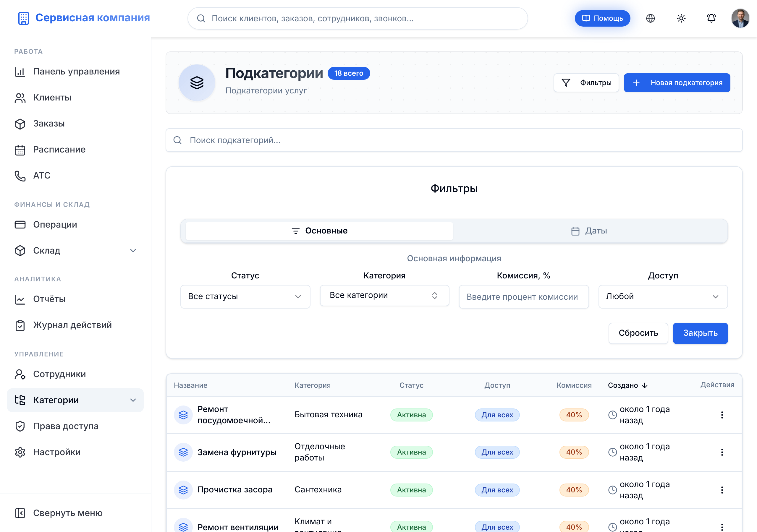
Task: Click the Подкатегории header layers icon
Action: (197, 83)
